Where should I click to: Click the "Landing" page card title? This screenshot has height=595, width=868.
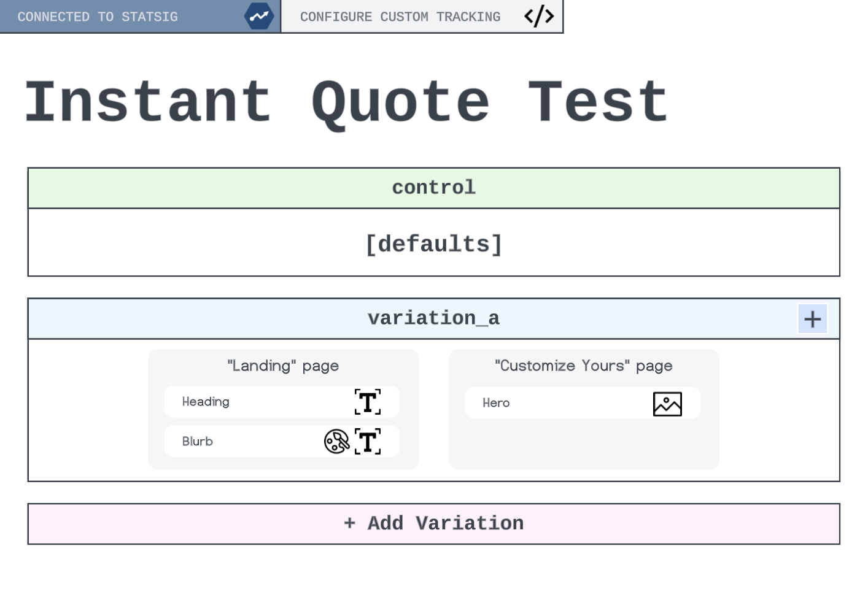point(283,366)
